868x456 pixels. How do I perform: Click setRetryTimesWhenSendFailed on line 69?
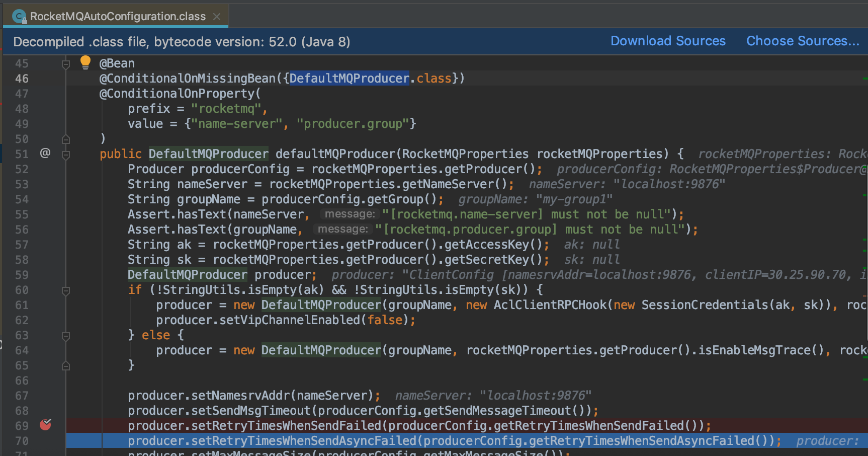coord(286,426)
